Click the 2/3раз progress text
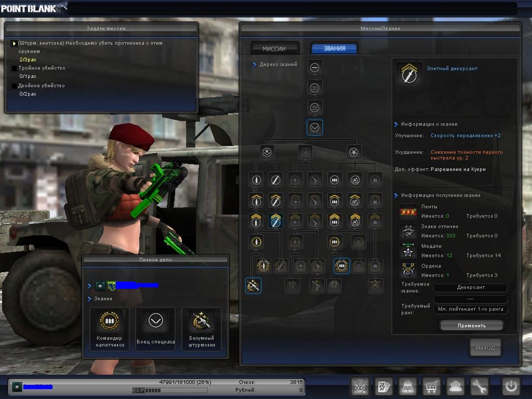Viewport: 532px width, 399px height. [28, 60]
